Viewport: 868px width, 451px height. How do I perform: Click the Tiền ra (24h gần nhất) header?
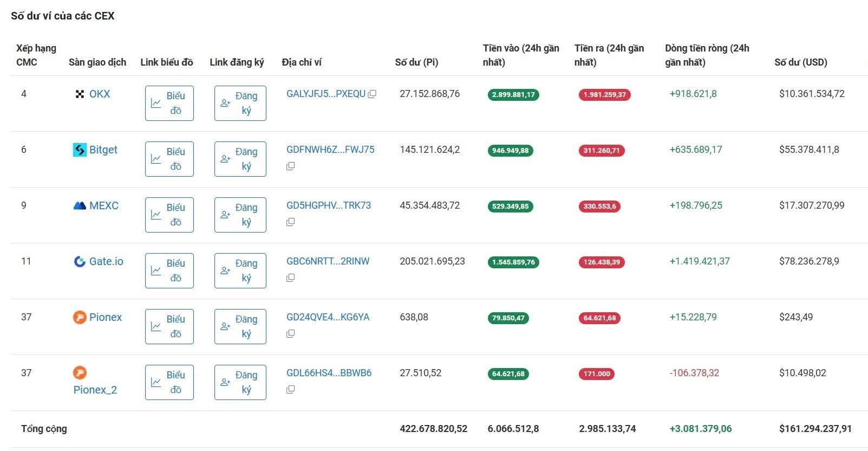(609, 55)
